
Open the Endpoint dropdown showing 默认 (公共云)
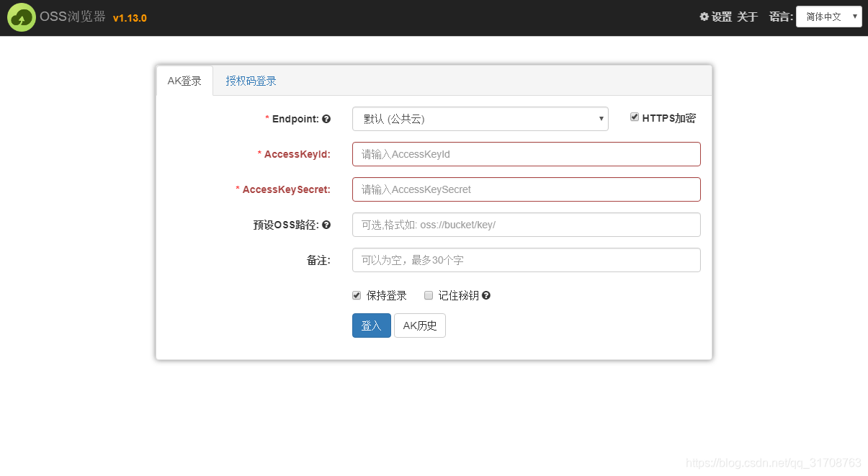480,118
